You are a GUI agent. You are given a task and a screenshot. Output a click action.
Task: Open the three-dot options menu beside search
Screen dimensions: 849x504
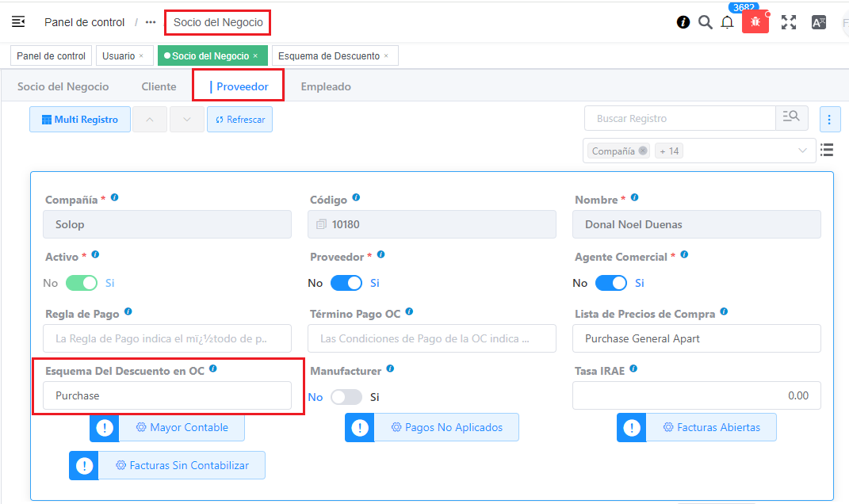(x=829, y=119)
